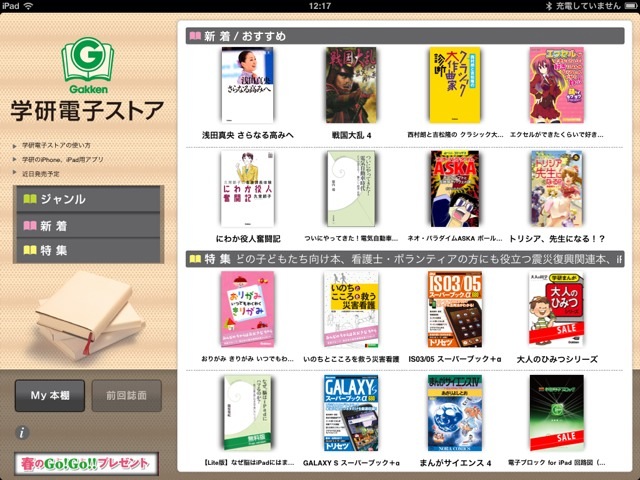Tap the title IS03/05 スーパーブック+α

tap(455, 359)
